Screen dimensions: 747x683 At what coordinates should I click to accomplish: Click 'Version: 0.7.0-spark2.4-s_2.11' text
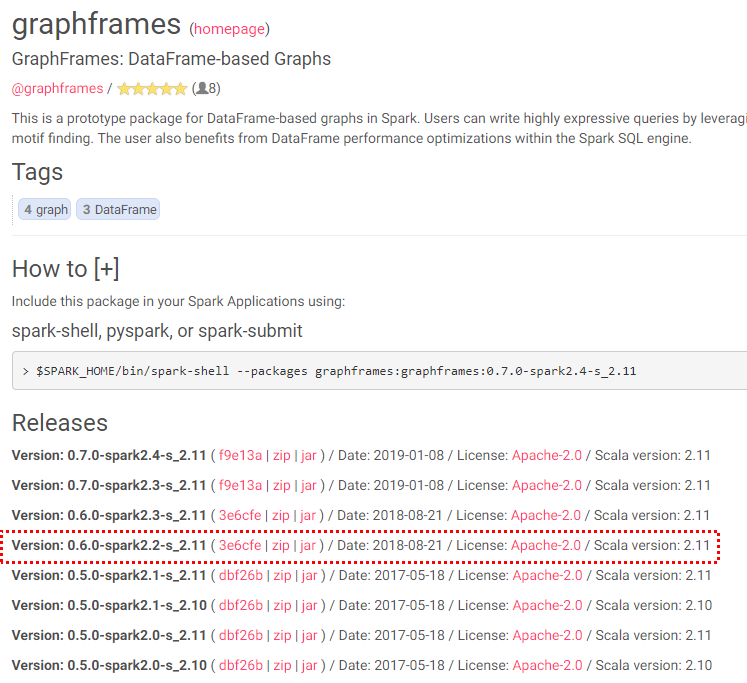pyautogui.click(x=109, y=455)
